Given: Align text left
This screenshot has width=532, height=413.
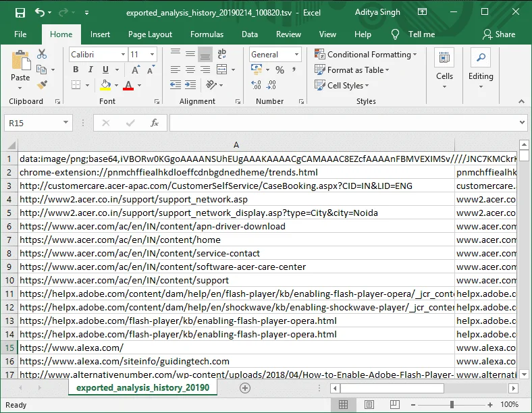Looking at the screenshot, I should [x=175, y=70].
